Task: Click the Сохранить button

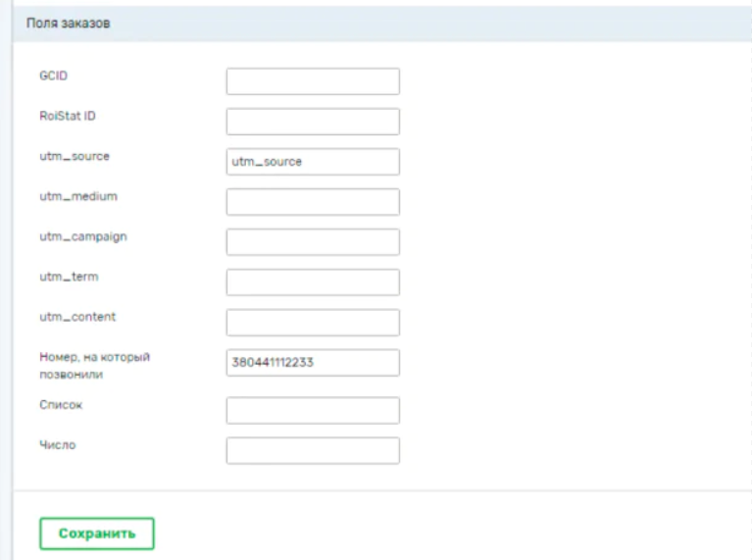Action: [96, 534]
